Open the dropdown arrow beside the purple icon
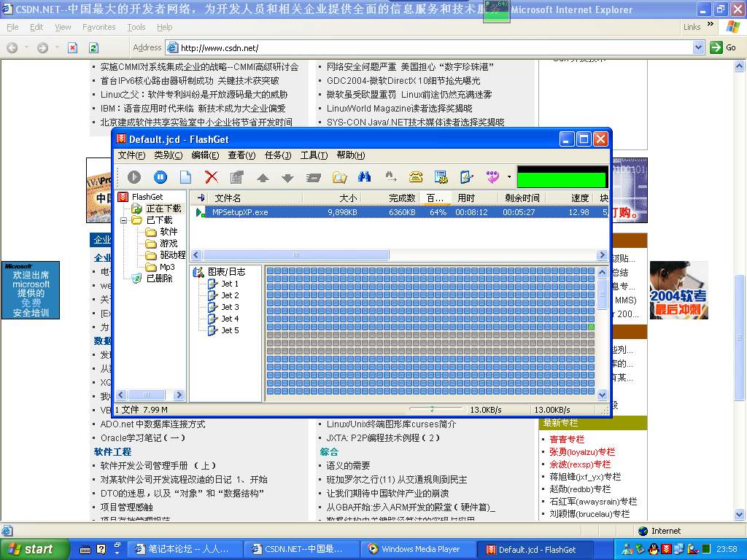 tap(508, 177)
